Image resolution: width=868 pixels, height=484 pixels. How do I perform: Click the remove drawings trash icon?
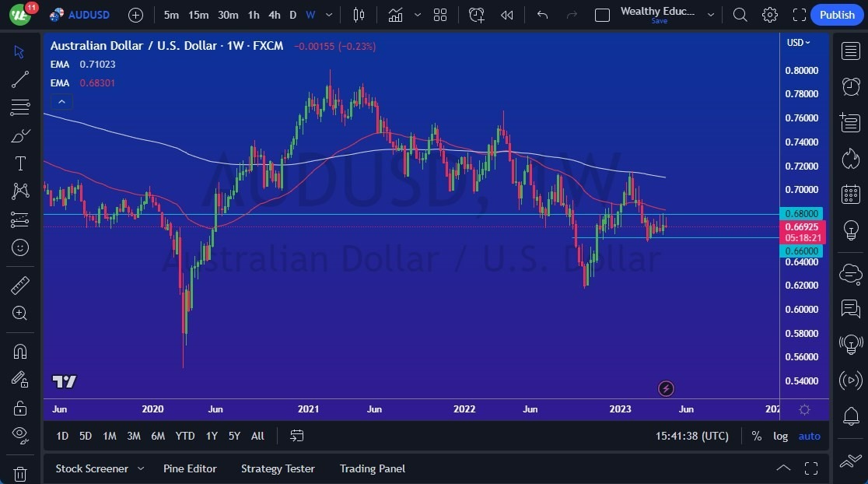tap(19, 473)
